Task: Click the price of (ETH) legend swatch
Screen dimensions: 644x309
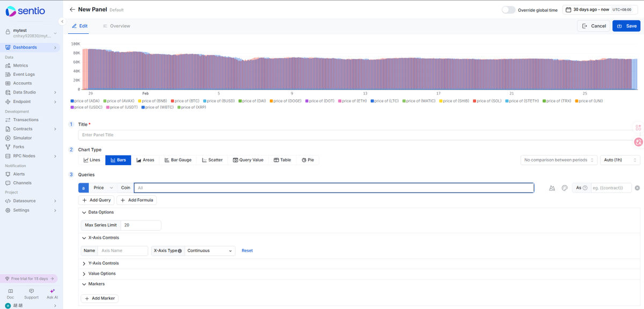Action: coord(339,101)
